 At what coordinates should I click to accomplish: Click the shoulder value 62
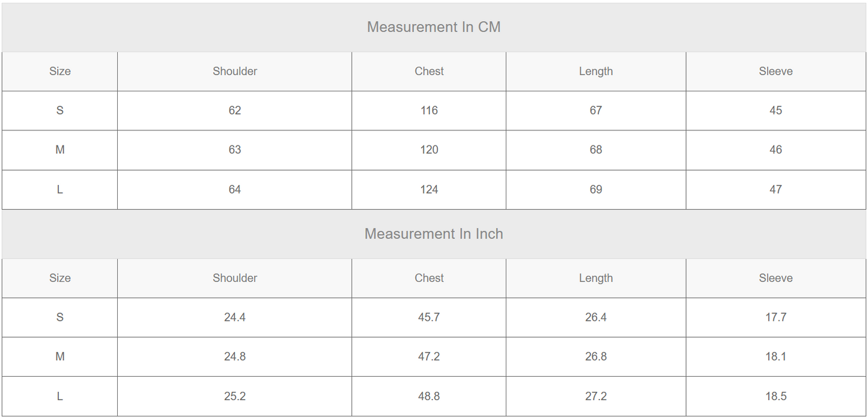(x=235, y=111)
